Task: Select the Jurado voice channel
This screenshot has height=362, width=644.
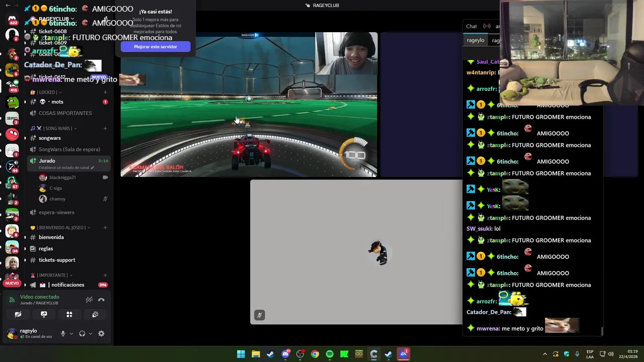Action: (x=68, y=163)
